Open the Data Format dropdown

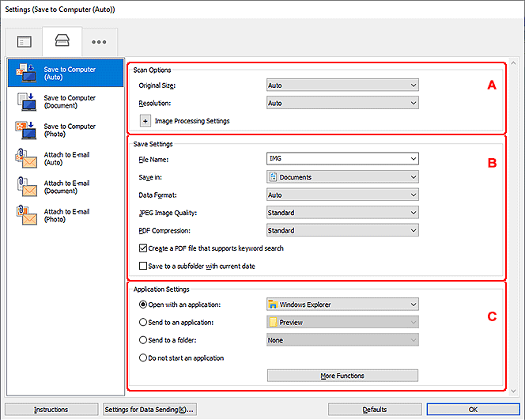[x=342, y=195]
